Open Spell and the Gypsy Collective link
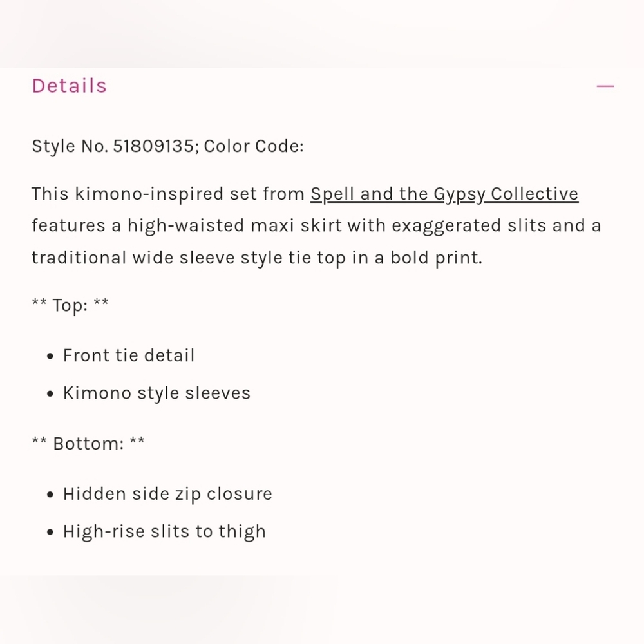Screen dimensions: 644x644 pos(444,194)
